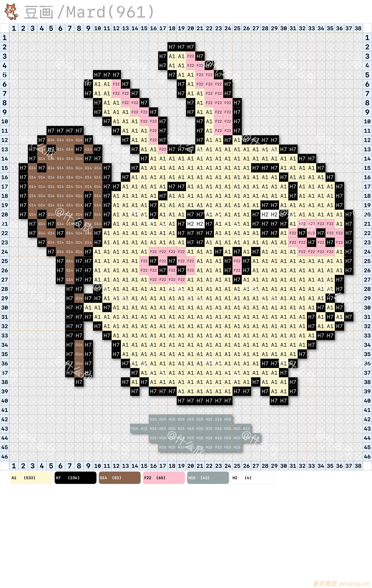372x588 pixels.
Task: Click the brown G14 cell at row 12, column 5
Action: (x=51, y=140)
